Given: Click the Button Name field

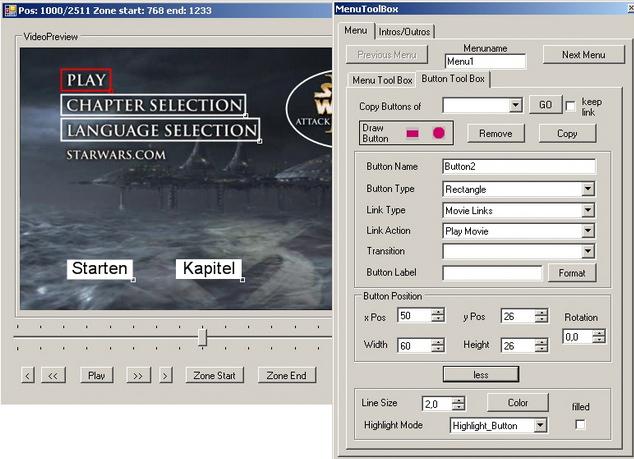Looking at the screenshot, I should pyautogui.click(x=519, y=167).
